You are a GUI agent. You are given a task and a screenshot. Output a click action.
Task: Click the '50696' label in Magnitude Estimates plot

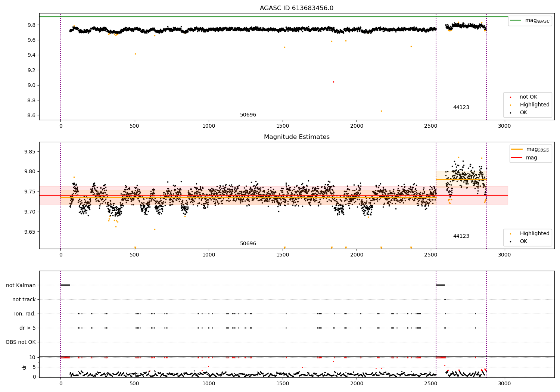pyautogui.click(x=248, y=244)
